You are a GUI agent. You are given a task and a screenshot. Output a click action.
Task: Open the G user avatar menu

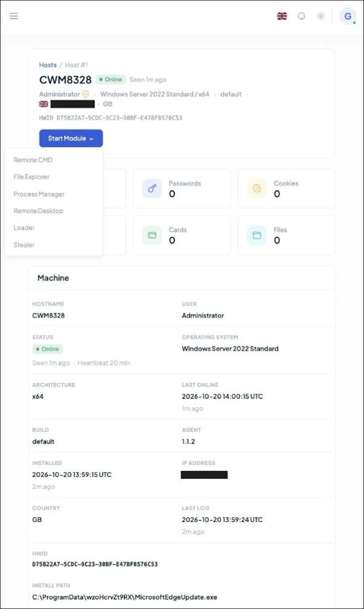coord(348,16)
